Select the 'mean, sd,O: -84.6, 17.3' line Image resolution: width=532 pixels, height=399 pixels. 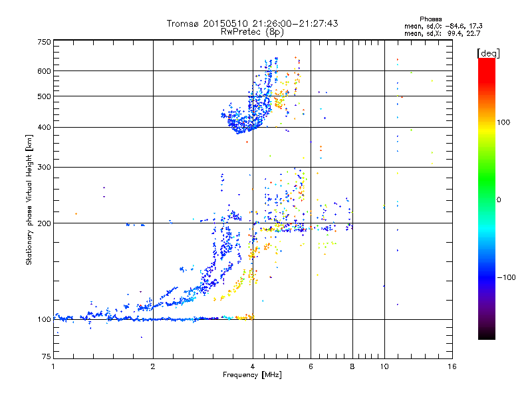(x=443, y=26)
